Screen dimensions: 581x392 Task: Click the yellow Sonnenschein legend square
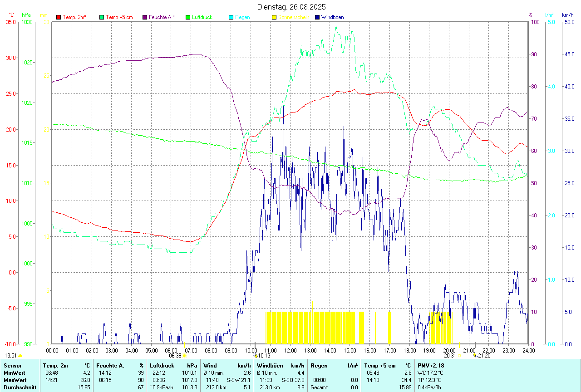[274, 17]
